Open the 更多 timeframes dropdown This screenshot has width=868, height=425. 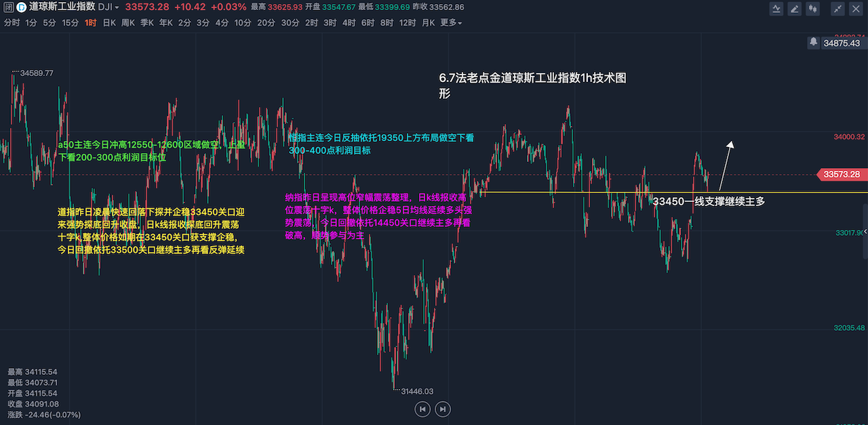451,22
